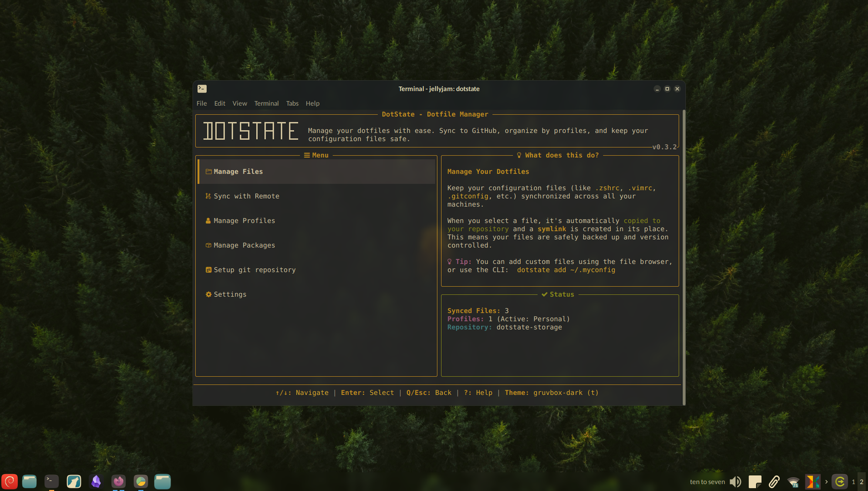This screenshot has width=868, height=491.
Task: Open the Debian application menu in taskbar
Action: coord(9,481)
